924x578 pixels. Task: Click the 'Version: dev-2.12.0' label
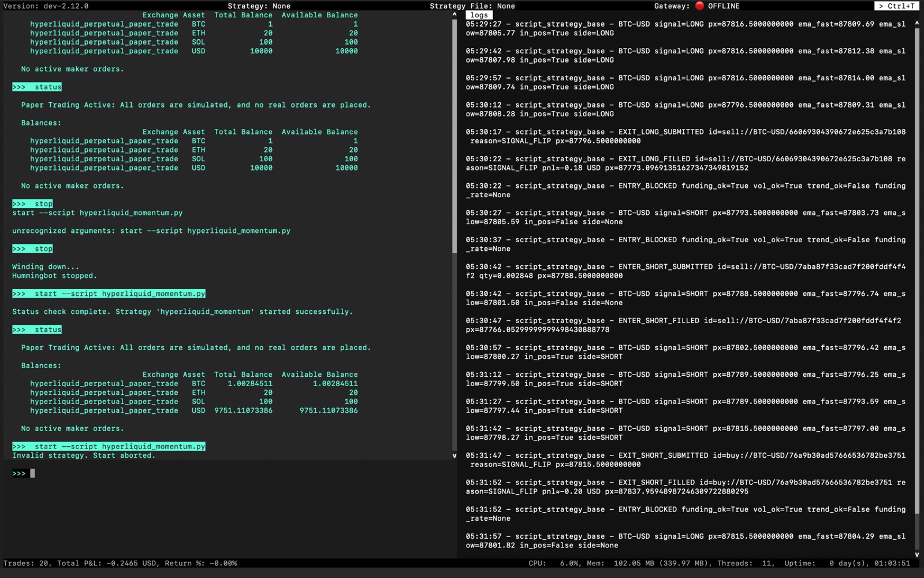(x=46, y=6)
